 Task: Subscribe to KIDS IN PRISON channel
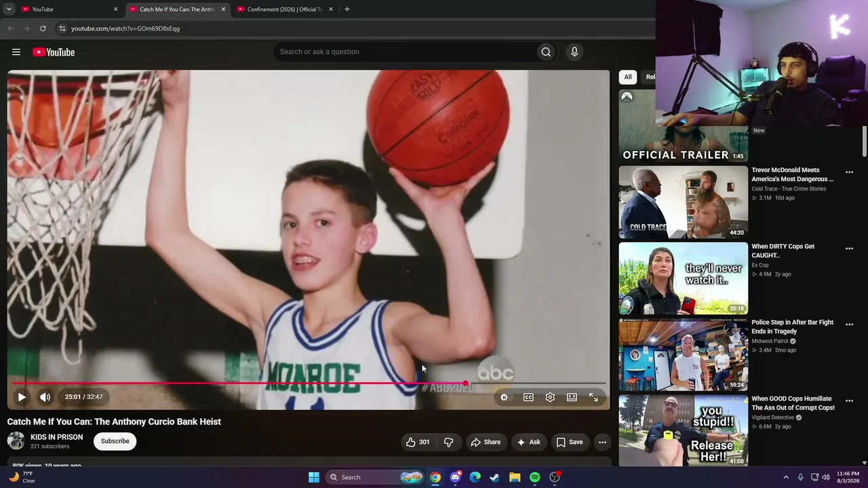pyautogui.click(x=115, y=441)
